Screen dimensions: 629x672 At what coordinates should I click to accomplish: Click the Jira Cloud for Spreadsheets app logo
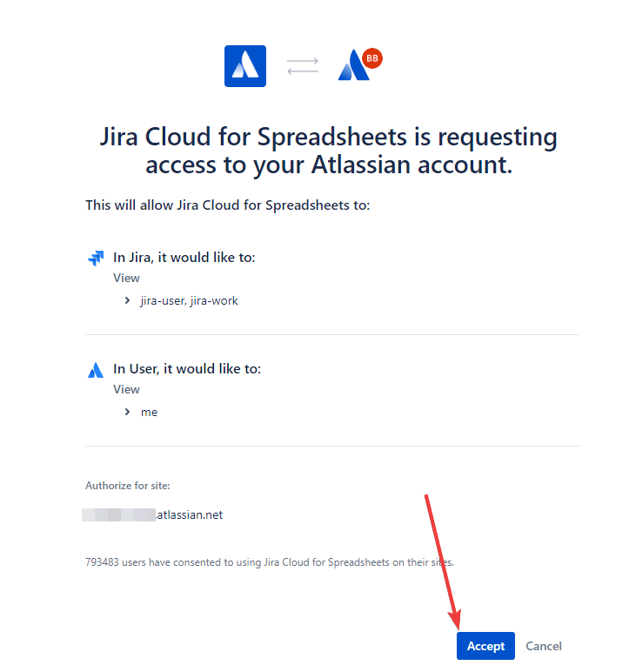[245, 66]
